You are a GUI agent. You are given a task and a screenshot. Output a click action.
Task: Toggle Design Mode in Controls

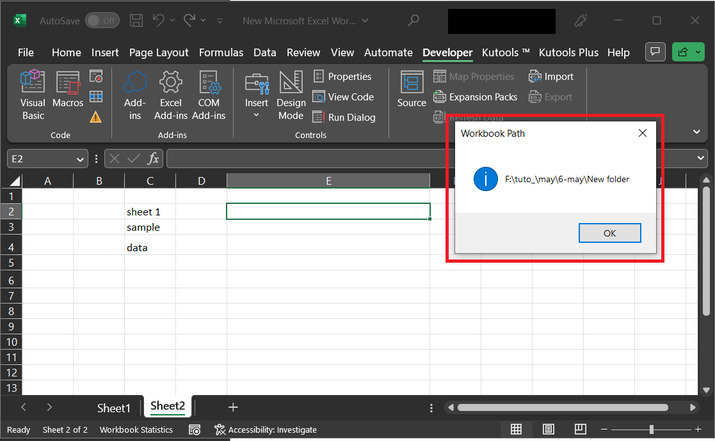(291, 95)
